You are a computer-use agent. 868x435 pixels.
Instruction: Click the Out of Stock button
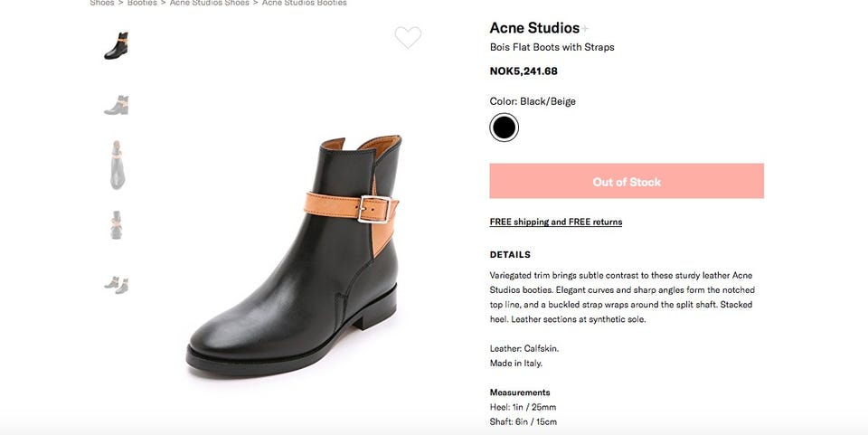pos(627,181)
